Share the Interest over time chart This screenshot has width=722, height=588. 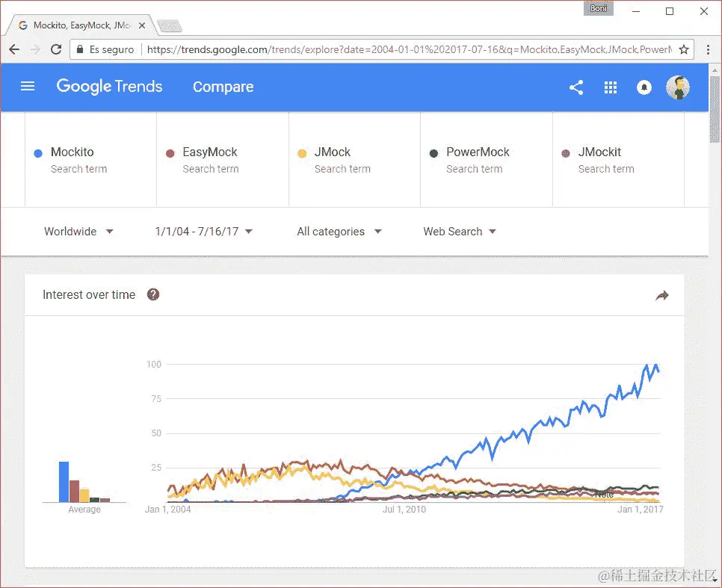[661, 296]
